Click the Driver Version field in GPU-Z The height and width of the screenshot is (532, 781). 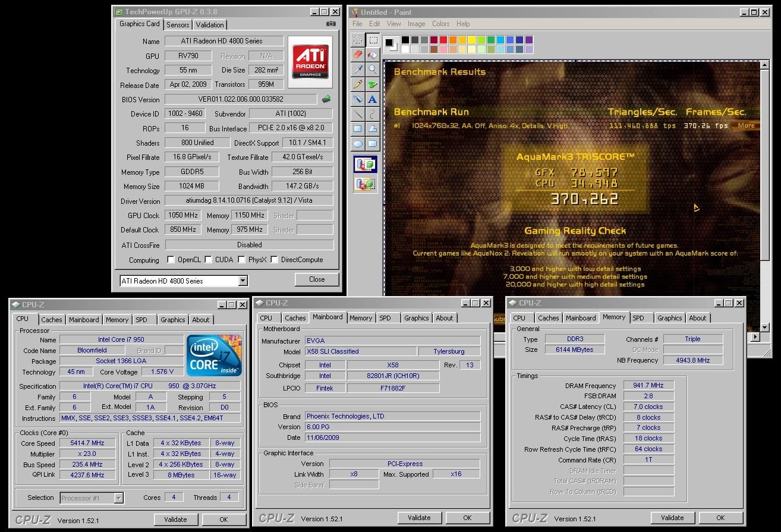[249, 201]
